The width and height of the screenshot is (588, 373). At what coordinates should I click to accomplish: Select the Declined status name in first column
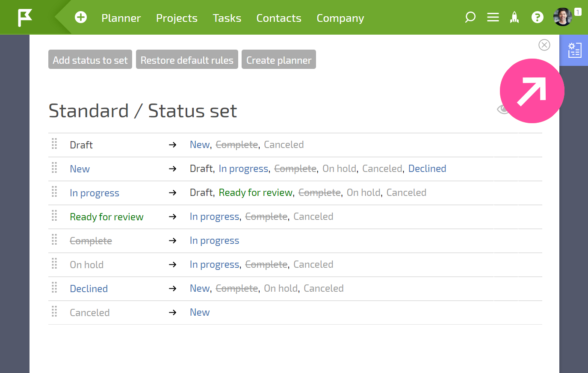point(89,289)
